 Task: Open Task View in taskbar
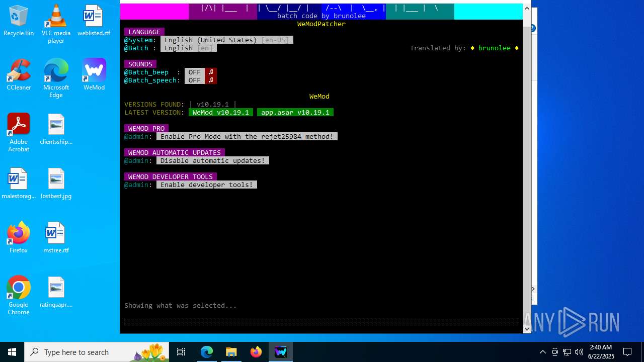click(x=181, y=352)
